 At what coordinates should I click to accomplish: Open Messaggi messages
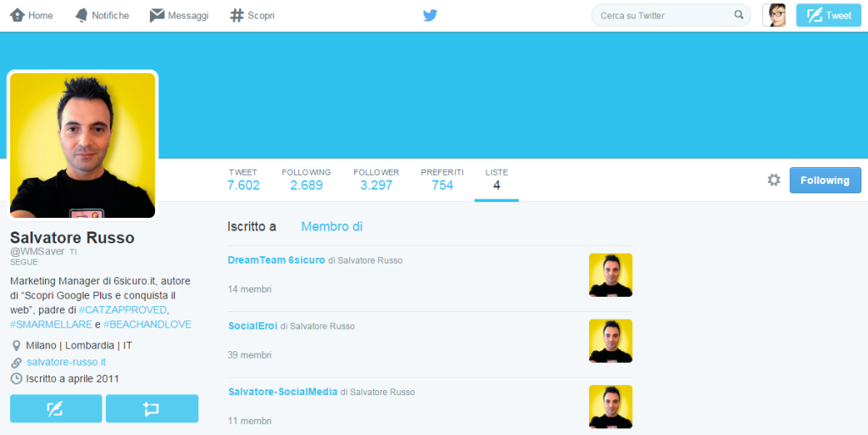(179, 15)
